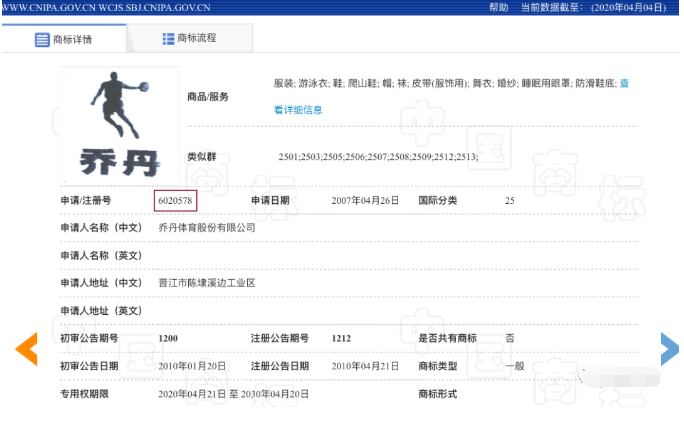
Task: Click the list icon beside 商标流程
Action: click(168, 39)
